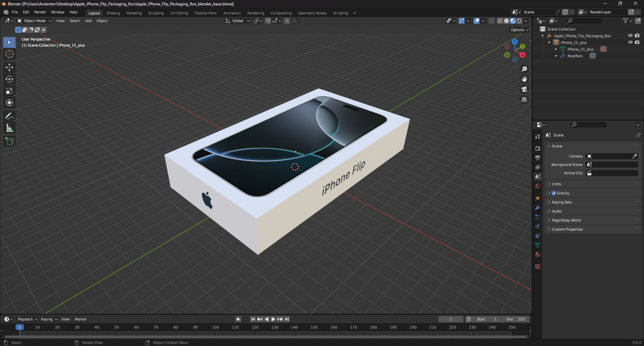This screenshot has width=644, height=346.
Task: Switch to Wireframe viewport shading
Action: 500,21
